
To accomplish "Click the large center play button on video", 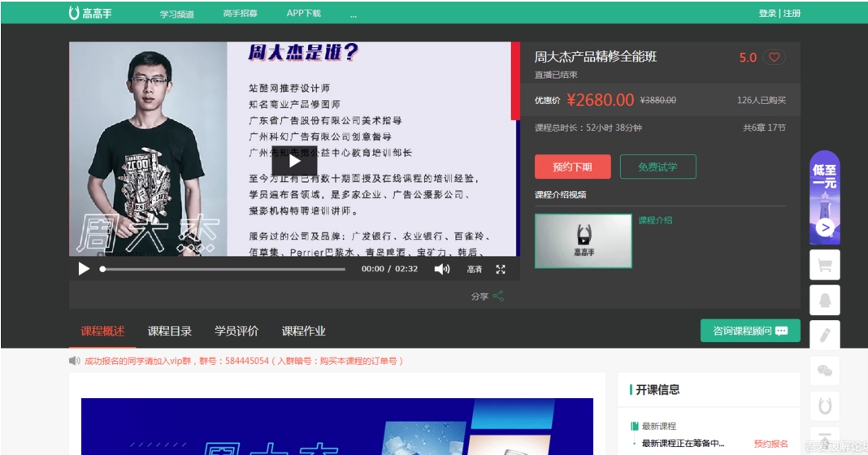I will [x=293, y=165].
